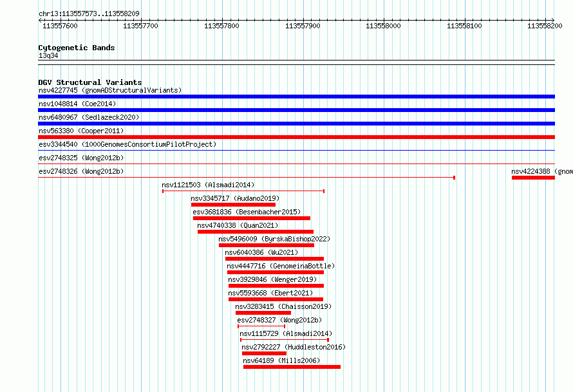Open nsv3283415 (Chaisson2019) variant label

click(283, 306)
